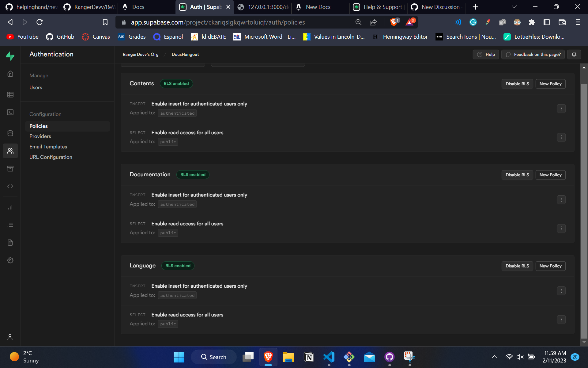The image size is (588, 368).
Task: Open Email Templates menu item
Action: click(x=48, y=147)
